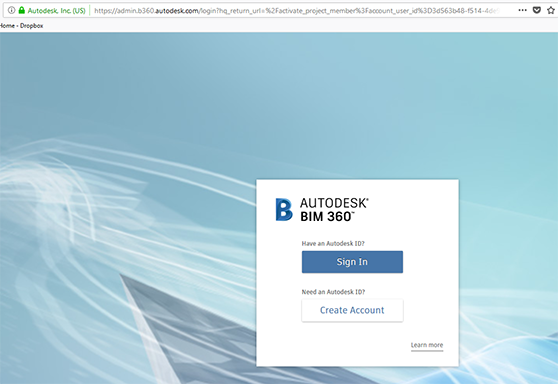Open the Home - Dropbox bookmark
This screenshot has height=384, width=558.
(21, 26)
